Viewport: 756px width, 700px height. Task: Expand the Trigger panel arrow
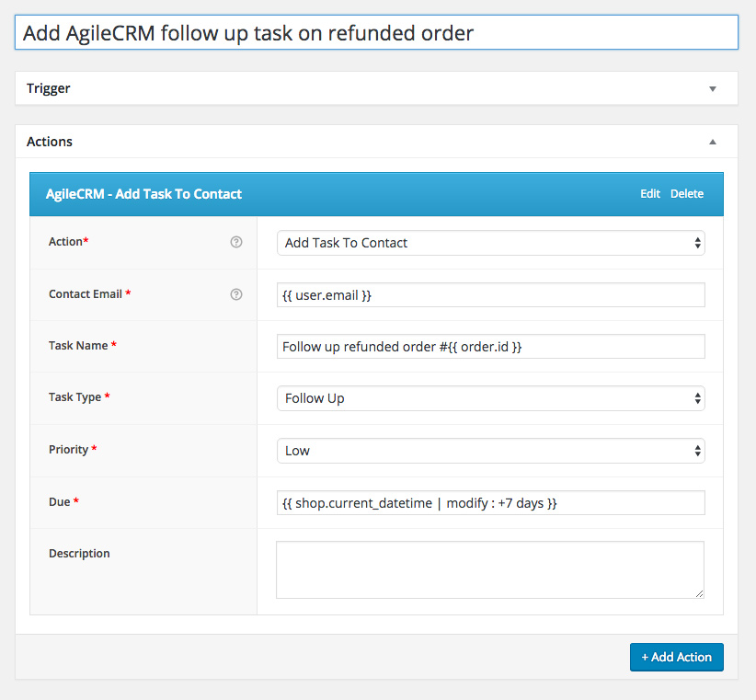[712, 89]
